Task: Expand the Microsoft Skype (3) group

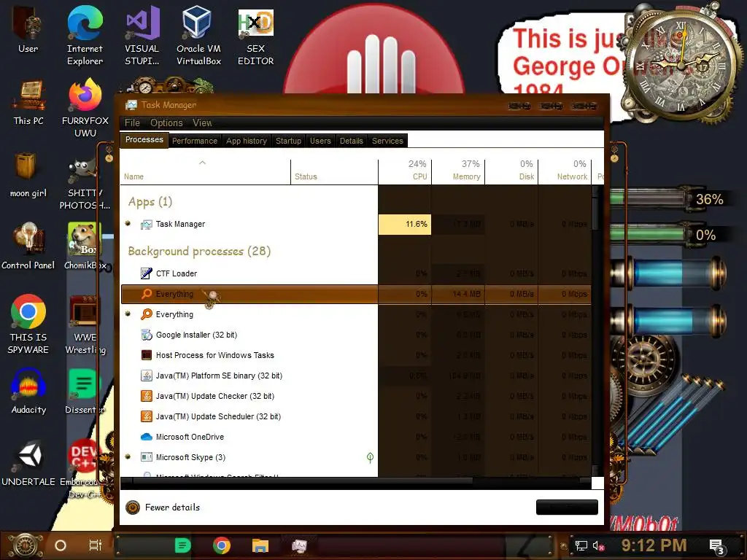Action: pyautogui.click(x=128, y=456)
